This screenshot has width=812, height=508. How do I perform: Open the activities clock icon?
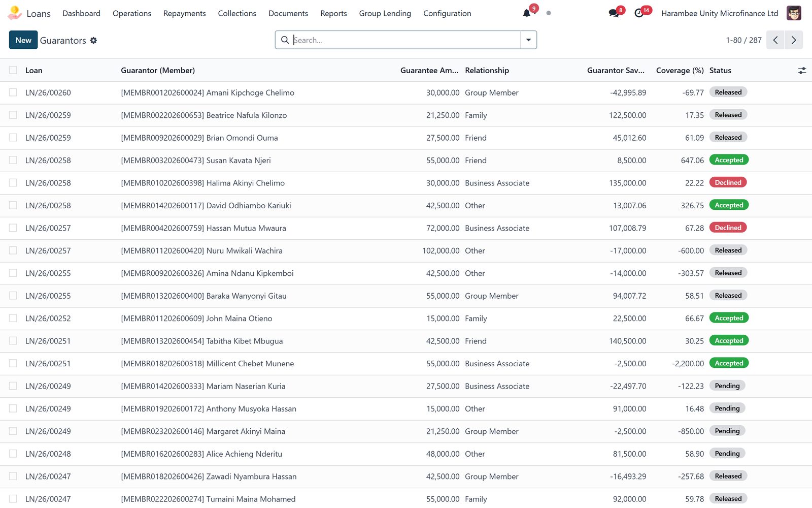point(639,13)
